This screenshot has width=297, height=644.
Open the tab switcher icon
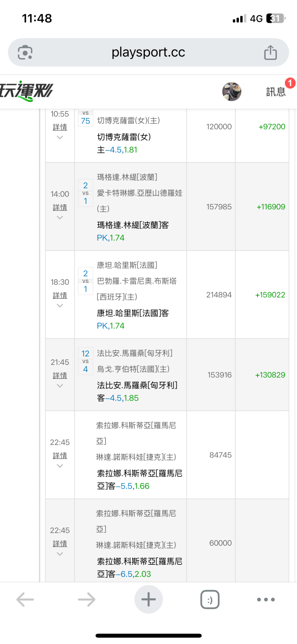pos(210,599)
